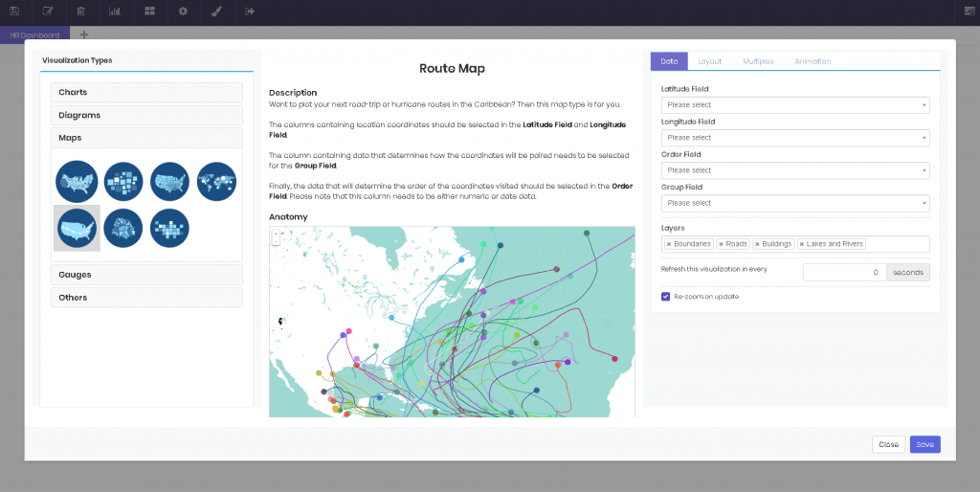
Task: Open the Order Field dropdown
Action: (795, 170)
